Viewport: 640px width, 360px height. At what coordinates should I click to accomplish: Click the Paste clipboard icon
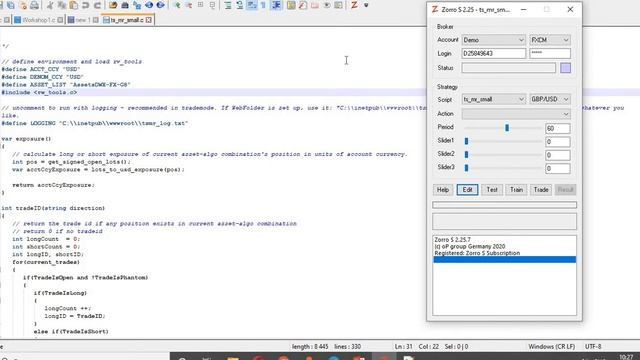[74, 5]
